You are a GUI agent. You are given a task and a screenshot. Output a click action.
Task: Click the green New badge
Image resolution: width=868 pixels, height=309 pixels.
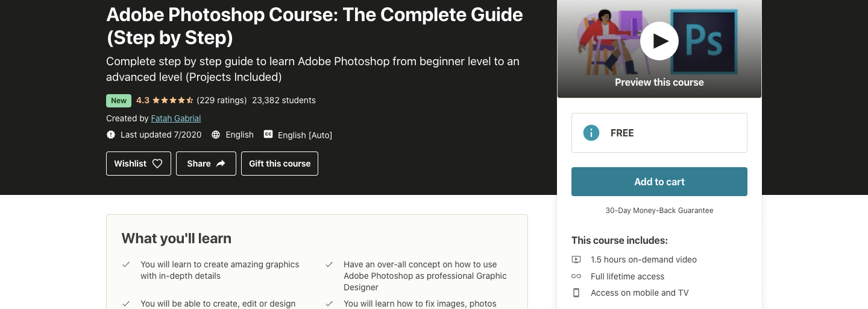click(x=119, y=101)
